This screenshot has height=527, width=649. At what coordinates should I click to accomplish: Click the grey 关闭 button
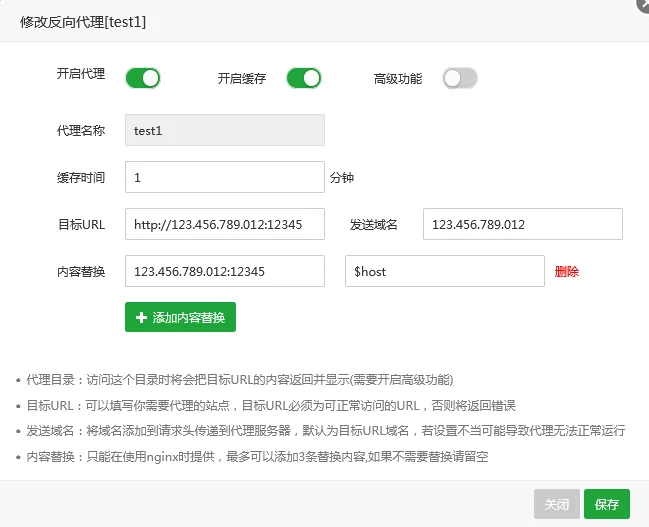click(x=556, y=504)
